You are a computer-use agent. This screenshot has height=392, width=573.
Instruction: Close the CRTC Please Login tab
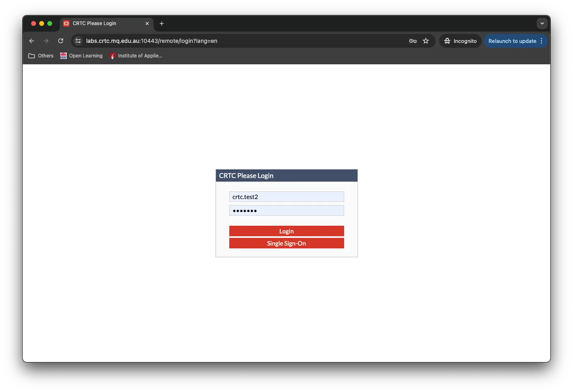pyautogui.click(x=147, y=23)
